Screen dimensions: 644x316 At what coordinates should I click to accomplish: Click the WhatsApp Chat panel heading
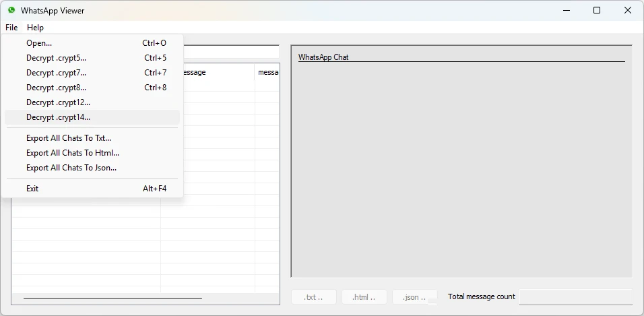click(323, 57)
